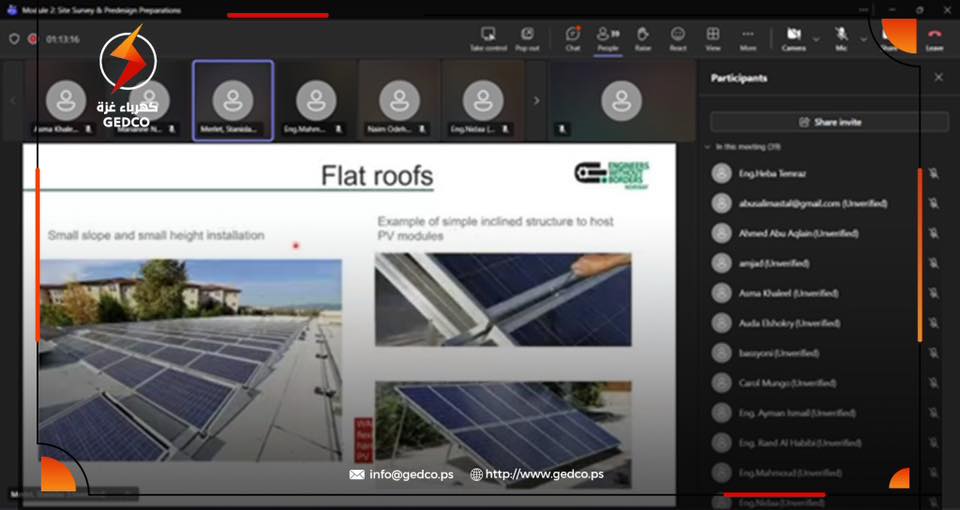Expand Camera options dropdown arrow
960x510 pixels.
click(x=816, y=38)
